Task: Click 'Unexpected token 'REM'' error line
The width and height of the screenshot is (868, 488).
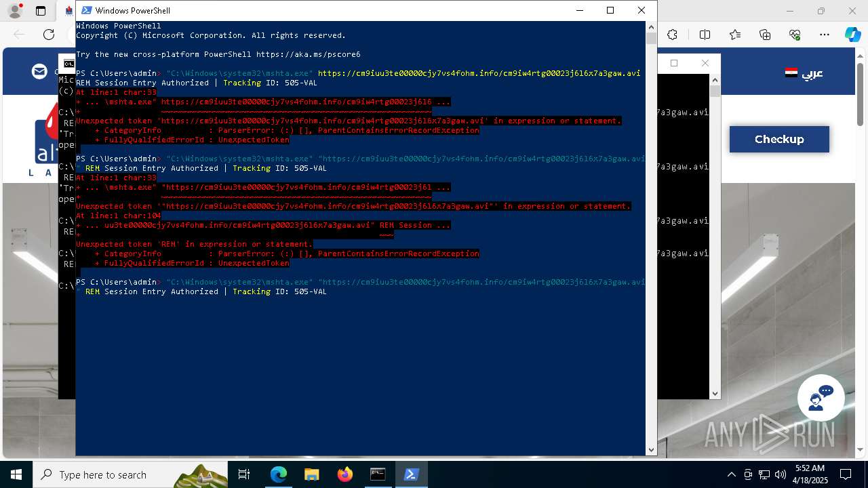Action: tap(194, 244)
